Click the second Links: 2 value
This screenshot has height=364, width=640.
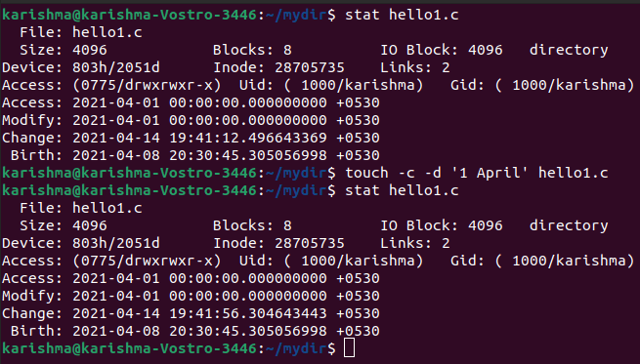coord(415,243)
